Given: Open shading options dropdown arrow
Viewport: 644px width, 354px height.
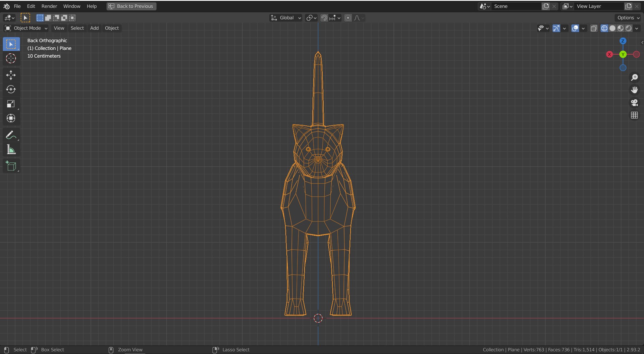Looking at the screenshot, I should click(637, 28).
